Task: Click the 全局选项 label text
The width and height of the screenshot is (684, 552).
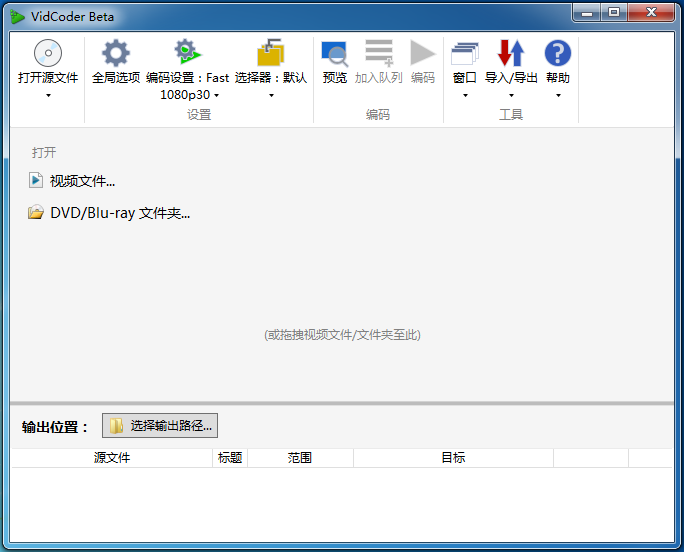Action: tap(116, 78)
